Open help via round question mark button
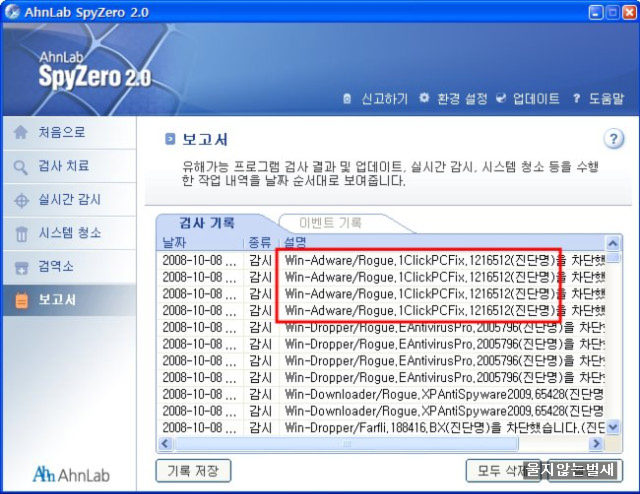Screen dimensions: 640x494 point(613,140)
